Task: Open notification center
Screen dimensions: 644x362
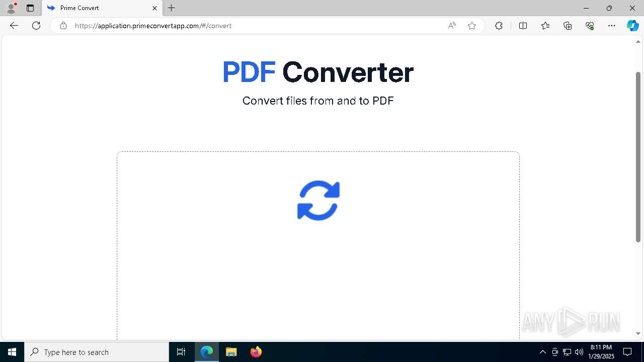Action: tap(627, 352)
